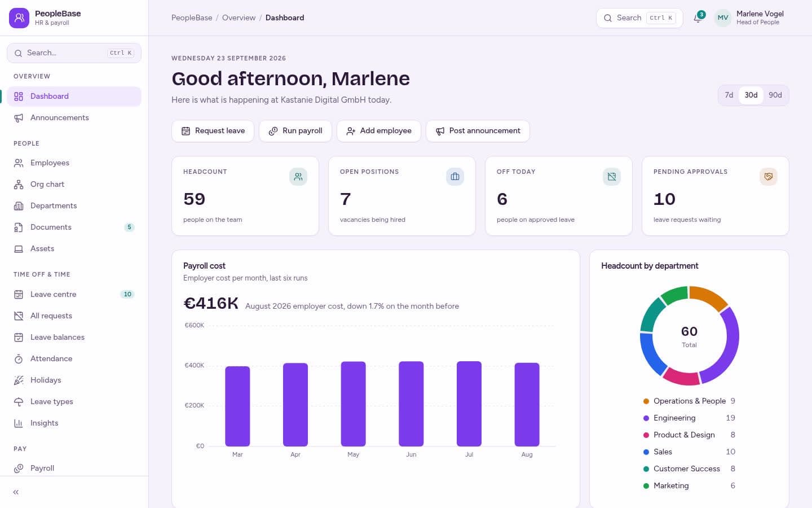
Task: Click the Jun payroll bar
Action: (411, 404)
